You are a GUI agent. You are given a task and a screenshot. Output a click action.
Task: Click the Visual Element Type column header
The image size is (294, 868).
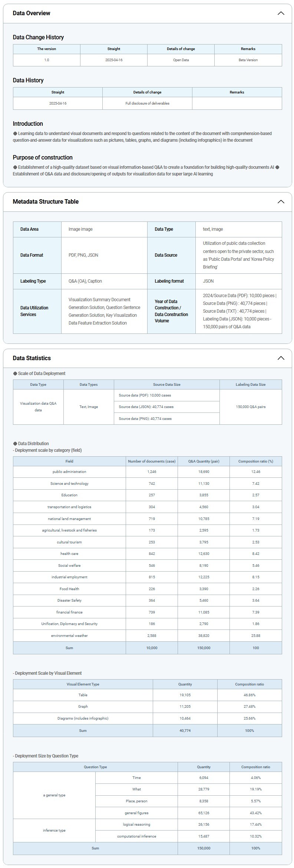pyautogui.click(x=83, y=684)
